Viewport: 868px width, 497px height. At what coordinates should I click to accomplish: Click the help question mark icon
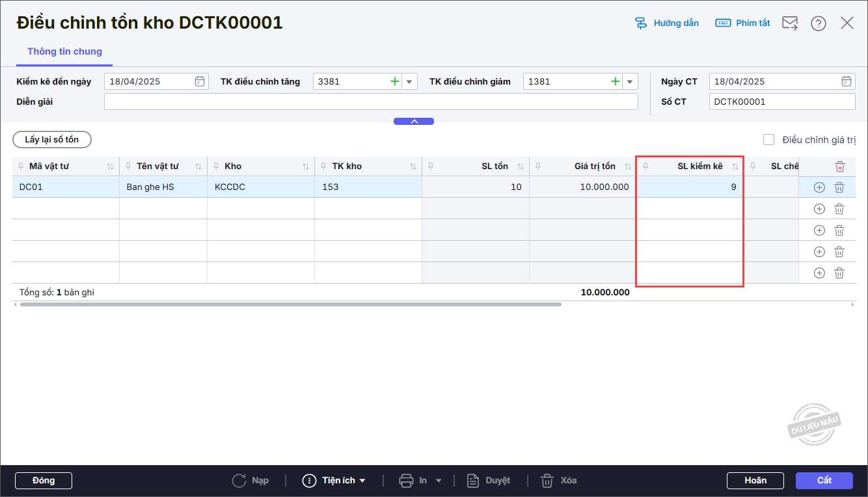pyautogui.click(x=818, y=23)
